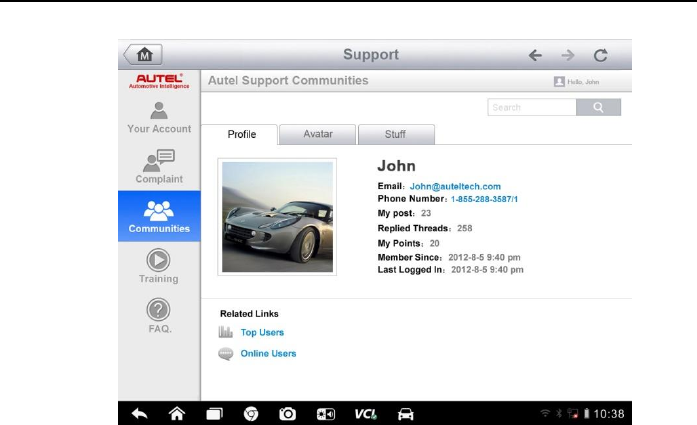697x425 pixels.
Task: Open the Training section
Action: [x=159, y=266]
